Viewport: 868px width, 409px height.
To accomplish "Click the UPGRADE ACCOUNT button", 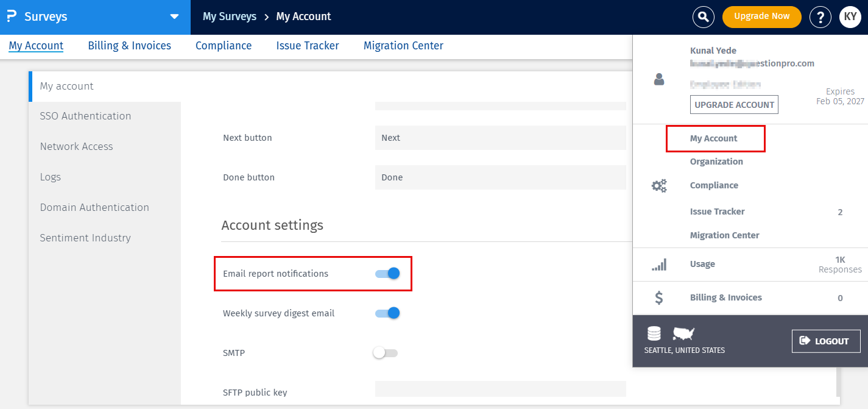I will tap(733, 104).
